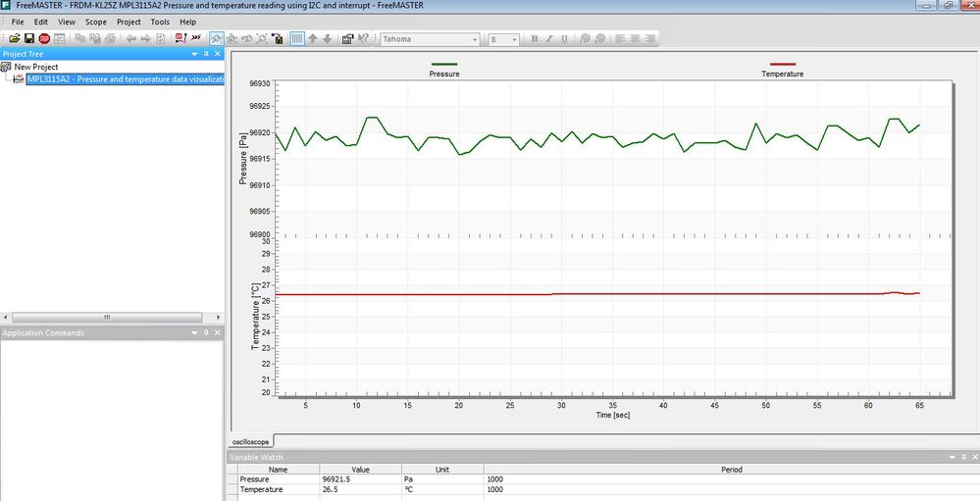This screenshot has width=980, height=501.
Task: Open the Tahoma font dropdown
Action: click(475, 39)
